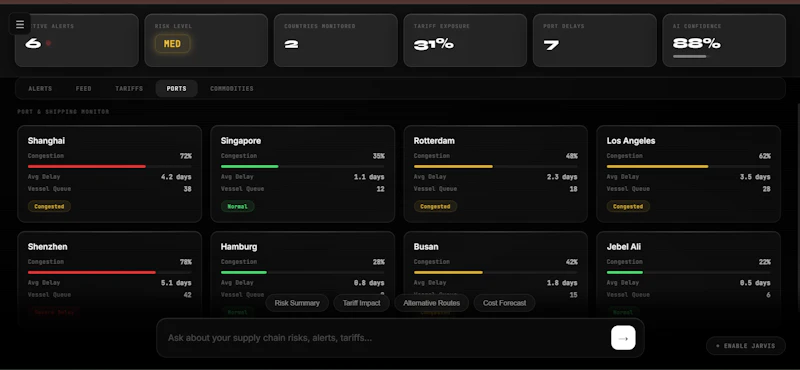
Task: Click Shanghai congestion progress bar
Action: (110, 166)
